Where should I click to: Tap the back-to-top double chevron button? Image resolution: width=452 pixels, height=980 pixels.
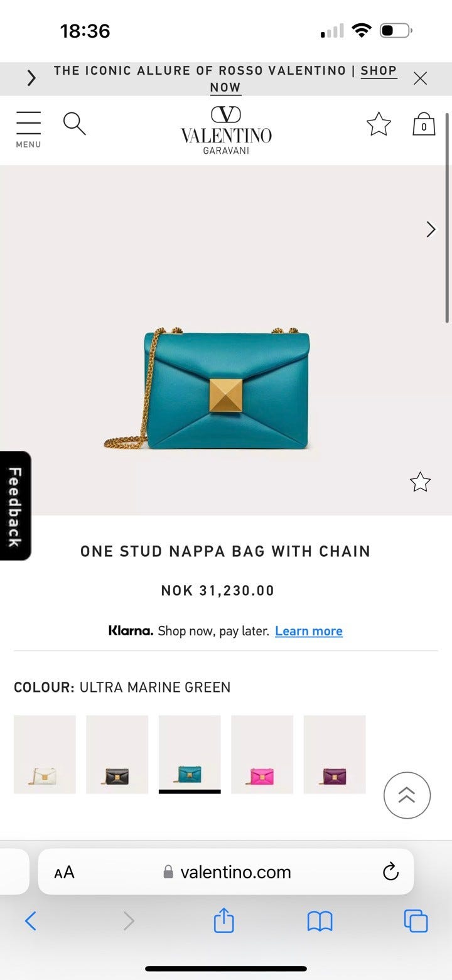click(407, 795)
